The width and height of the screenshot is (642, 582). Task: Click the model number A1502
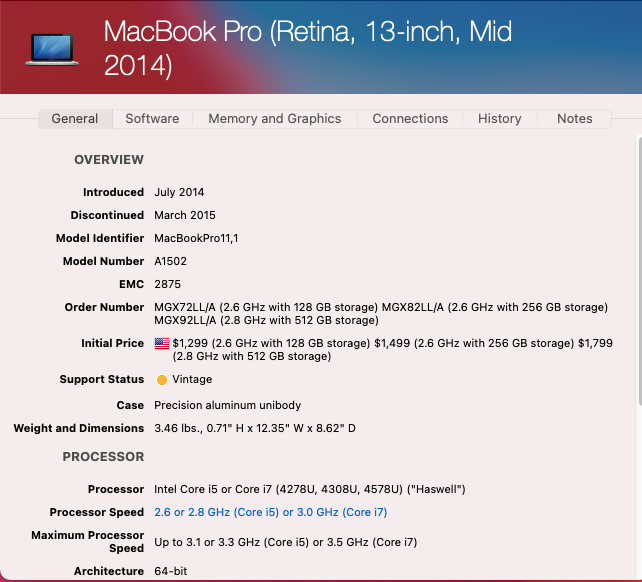[170, 261]
